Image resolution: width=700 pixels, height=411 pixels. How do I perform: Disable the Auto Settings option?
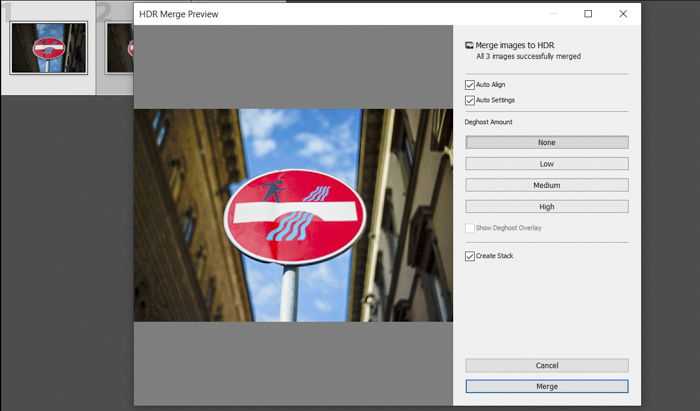coord(470,100)
